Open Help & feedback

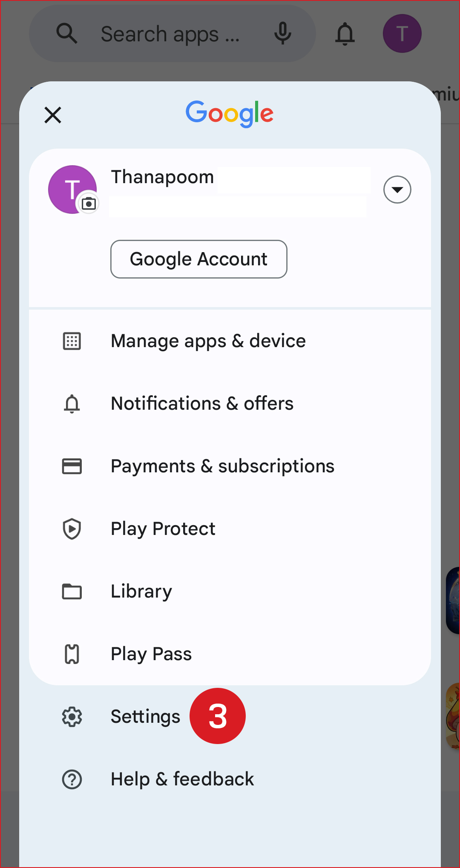[182, 779]
